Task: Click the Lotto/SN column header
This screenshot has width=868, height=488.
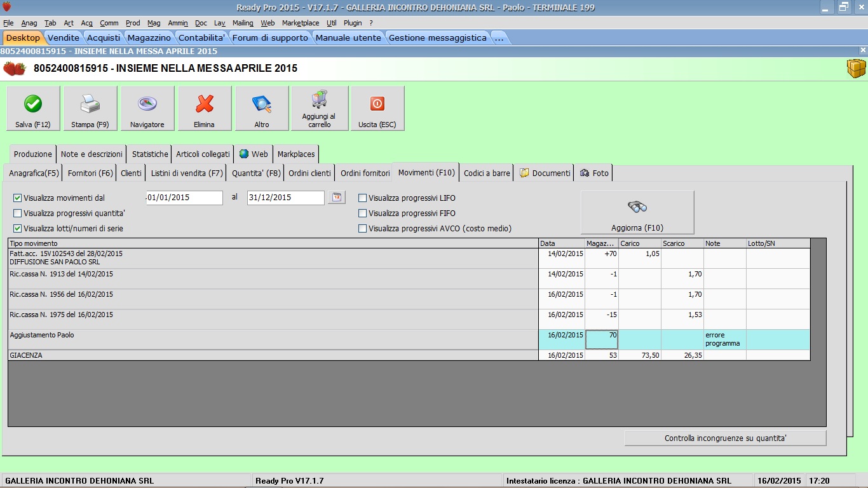Action: [x=778, y=243]
